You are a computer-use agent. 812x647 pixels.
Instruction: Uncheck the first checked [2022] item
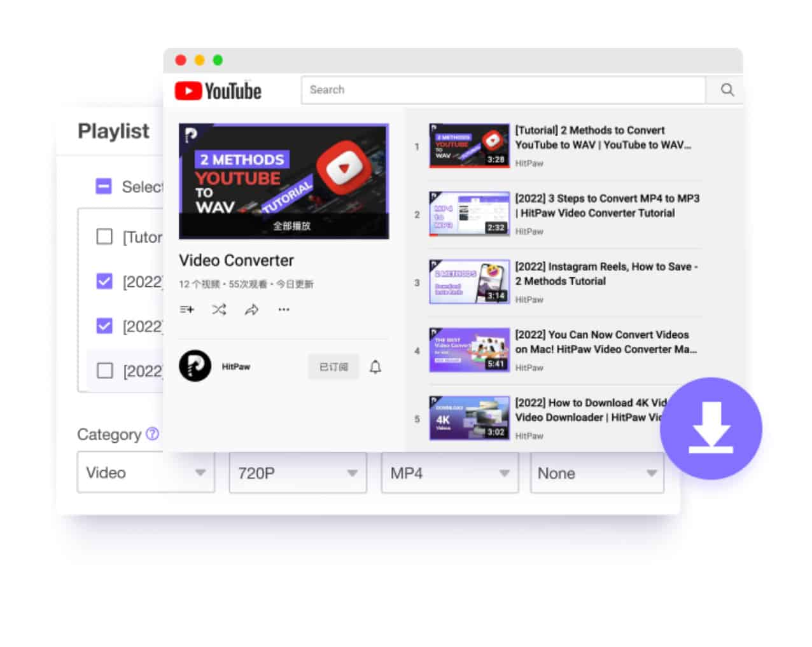(104, 281)
